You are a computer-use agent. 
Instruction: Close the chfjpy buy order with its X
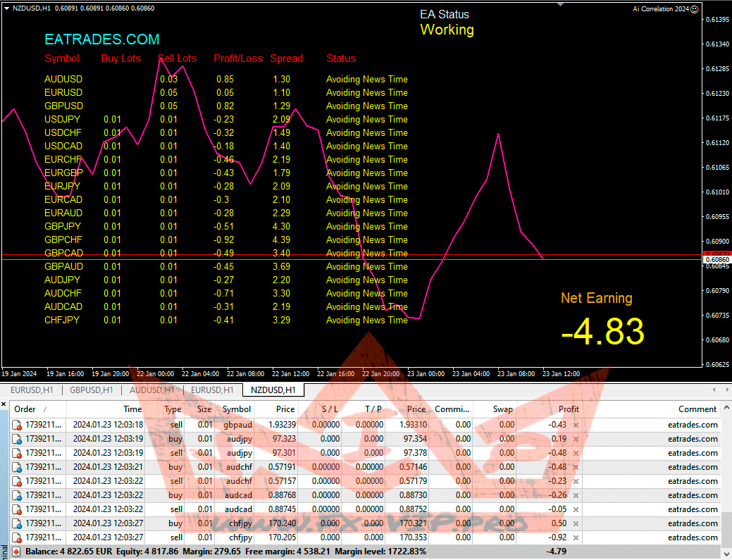[576, 523]
